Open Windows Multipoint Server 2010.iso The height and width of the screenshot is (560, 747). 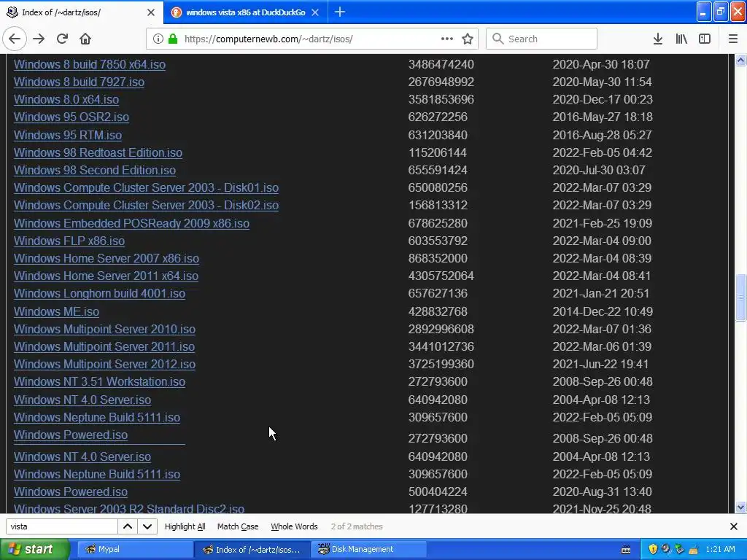(x=104, y=329)
